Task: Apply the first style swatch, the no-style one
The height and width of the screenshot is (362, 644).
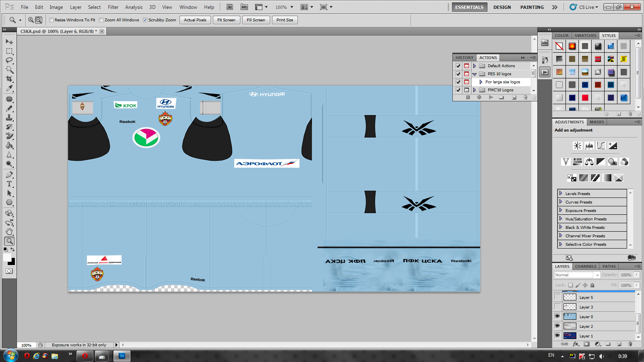Action: pyautogui.click(x=559, y=46)
